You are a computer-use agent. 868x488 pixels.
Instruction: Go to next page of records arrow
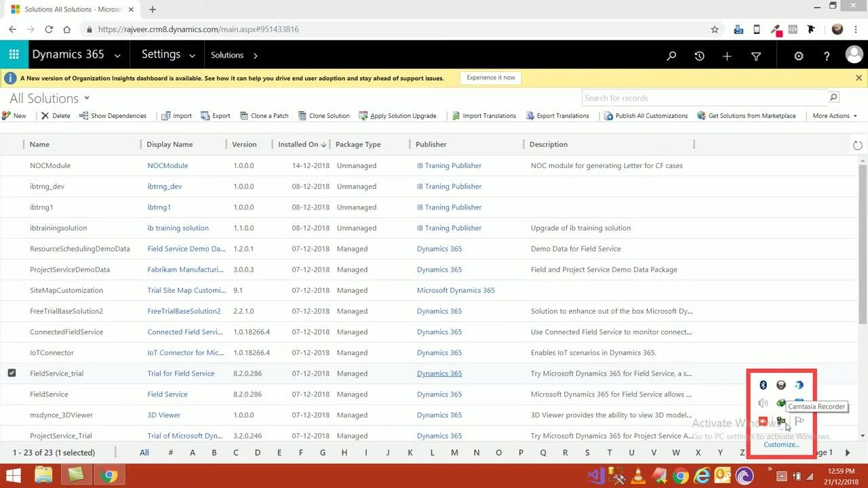[848, 453]
